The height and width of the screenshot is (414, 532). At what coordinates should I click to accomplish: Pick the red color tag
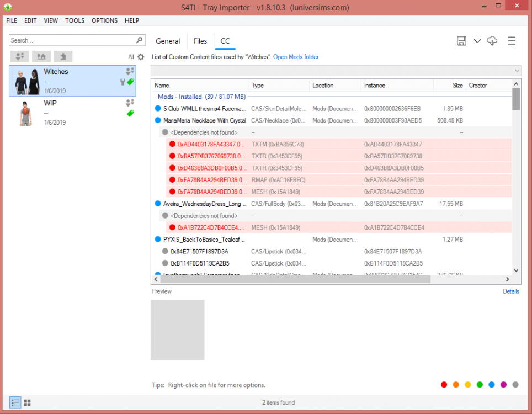[x=444, y=385]
